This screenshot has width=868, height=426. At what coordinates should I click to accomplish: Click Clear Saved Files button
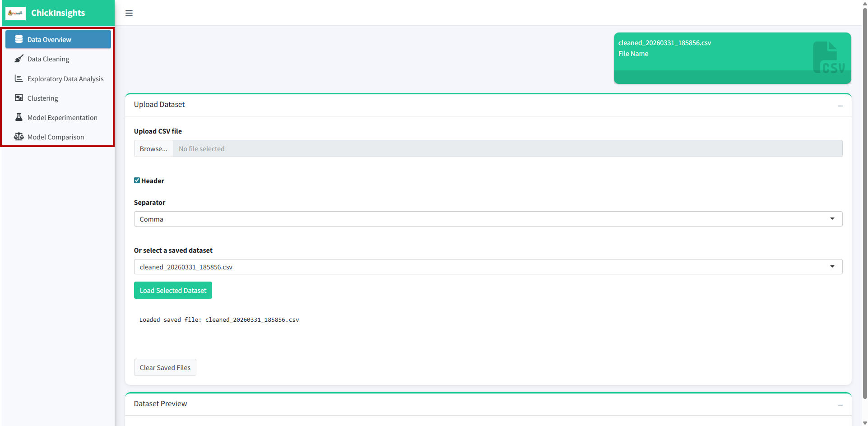(165, 367)
